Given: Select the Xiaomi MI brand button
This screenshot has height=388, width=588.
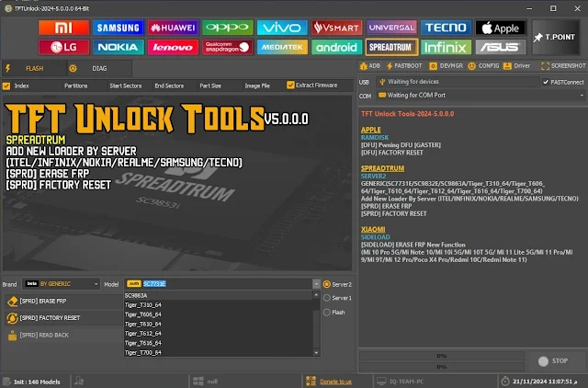Looking at the screenshot, I should coord(63,28).
